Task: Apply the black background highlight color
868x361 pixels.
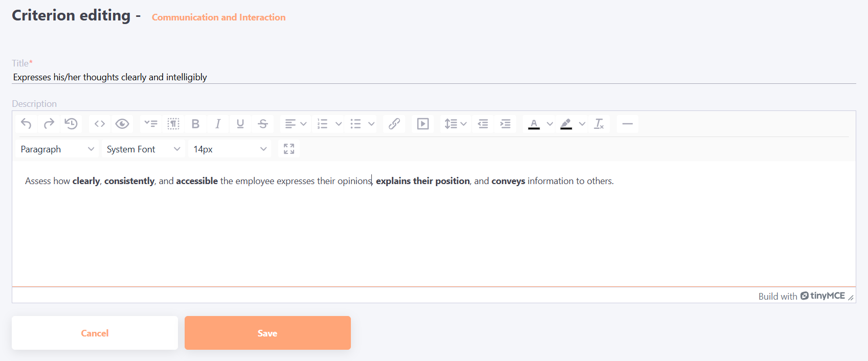Action: tap(566, 124)
